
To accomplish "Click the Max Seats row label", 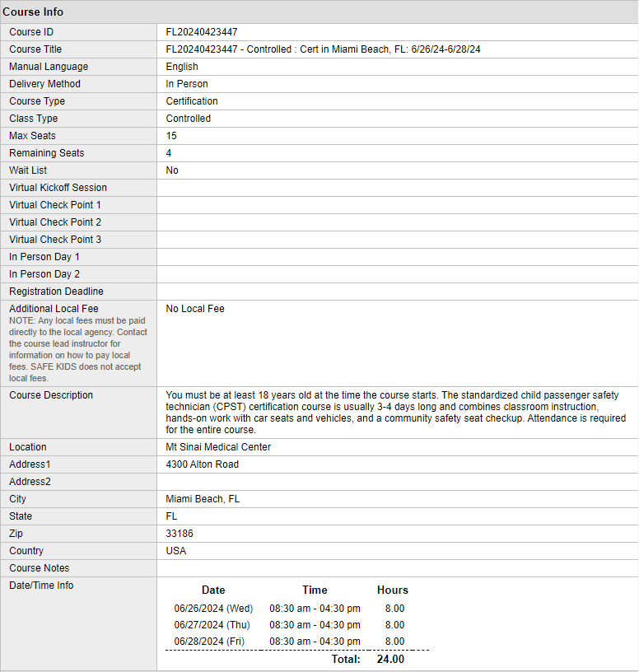I will click(33, 136).
